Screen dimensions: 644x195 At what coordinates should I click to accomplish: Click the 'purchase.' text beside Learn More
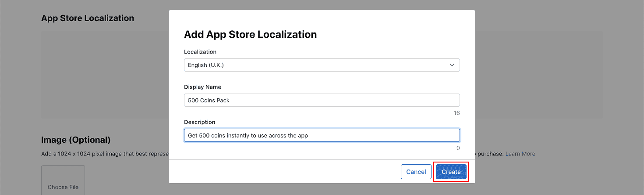click(490, 154)
